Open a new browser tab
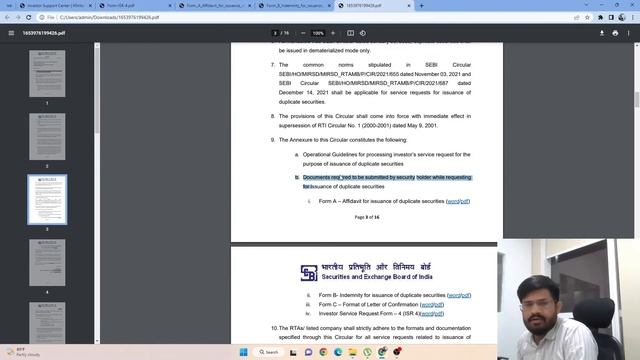640x360 pixels. click(422, 6)
